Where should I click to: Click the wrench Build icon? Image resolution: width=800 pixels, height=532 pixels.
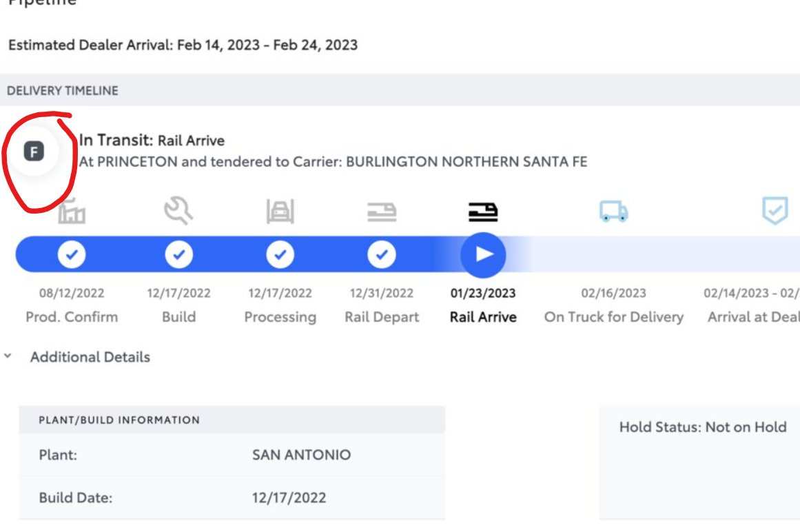pos(178,211)
